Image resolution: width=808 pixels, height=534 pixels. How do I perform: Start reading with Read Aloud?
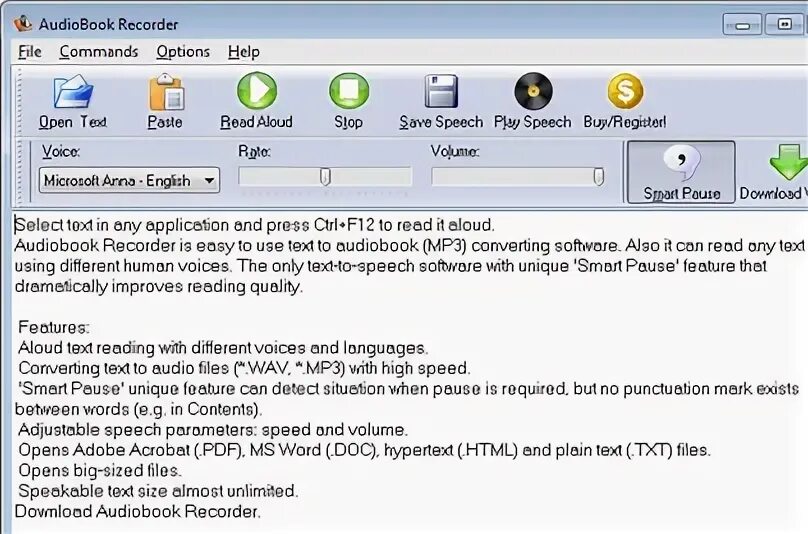(x=256, y=101)
